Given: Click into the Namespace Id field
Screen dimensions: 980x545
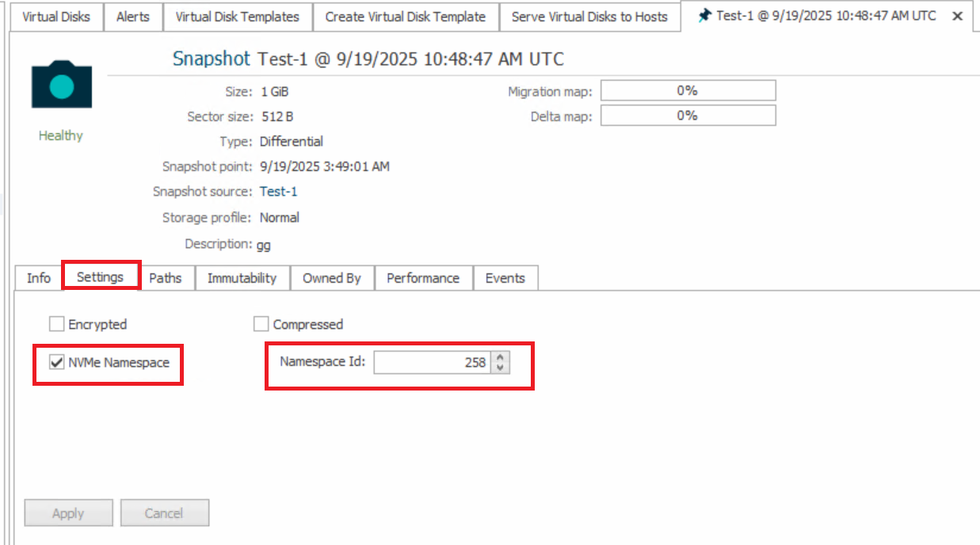Looking at the screenshot, I should click(x=432, y=363).
